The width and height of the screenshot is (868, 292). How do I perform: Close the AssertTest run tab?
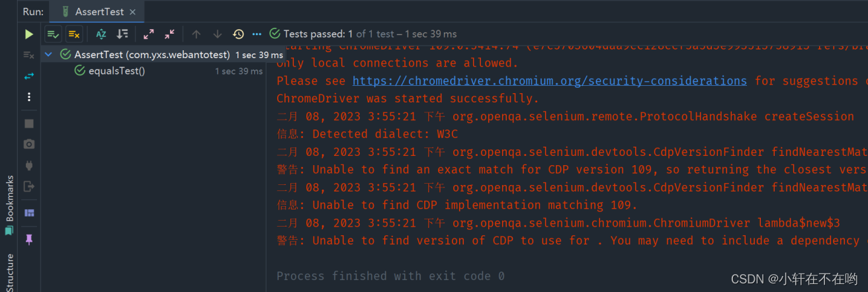[x=133, y=12]
